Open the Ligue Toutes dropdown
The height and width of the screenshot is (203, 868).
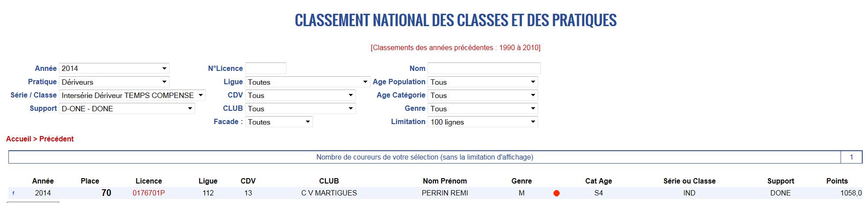pos(308,82)
